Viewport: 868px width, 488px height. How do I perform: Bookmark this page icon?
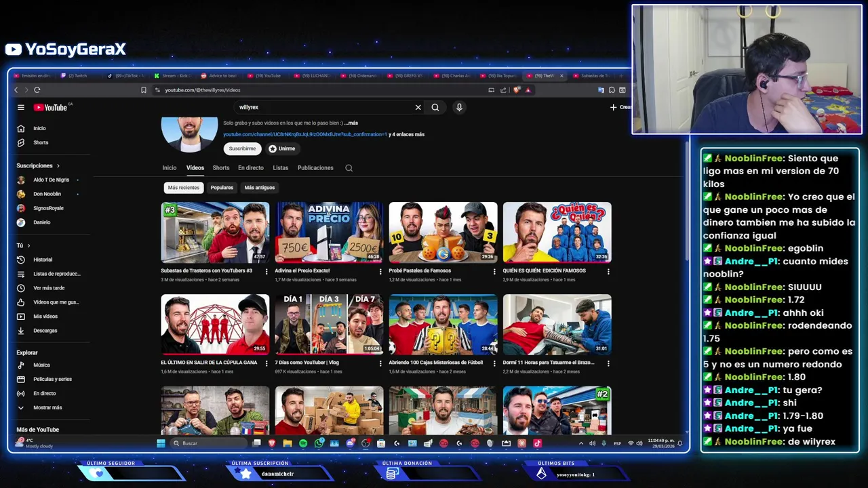(x=143, y=89)
